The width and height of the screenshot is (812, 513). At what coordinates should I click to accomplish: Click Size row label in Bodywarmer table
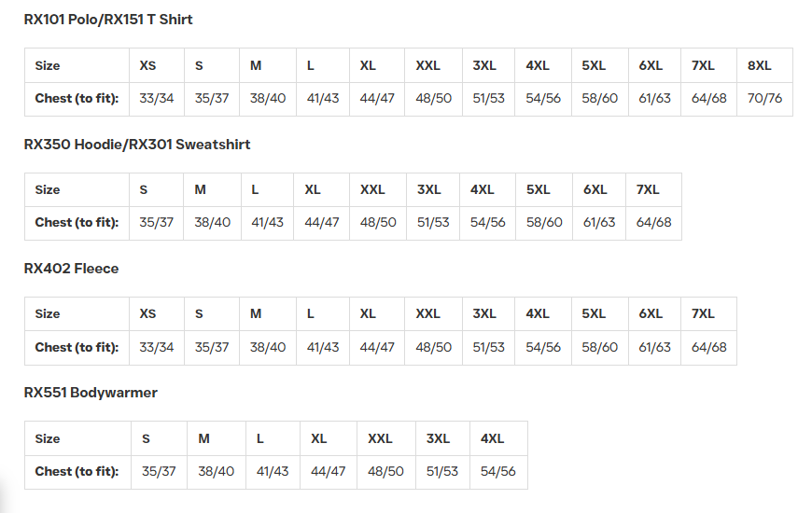[x=48, y=438]
